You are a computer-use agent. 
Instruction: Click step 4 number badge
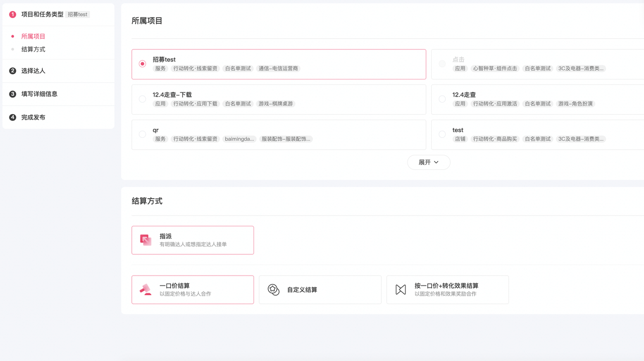[13, 117]
